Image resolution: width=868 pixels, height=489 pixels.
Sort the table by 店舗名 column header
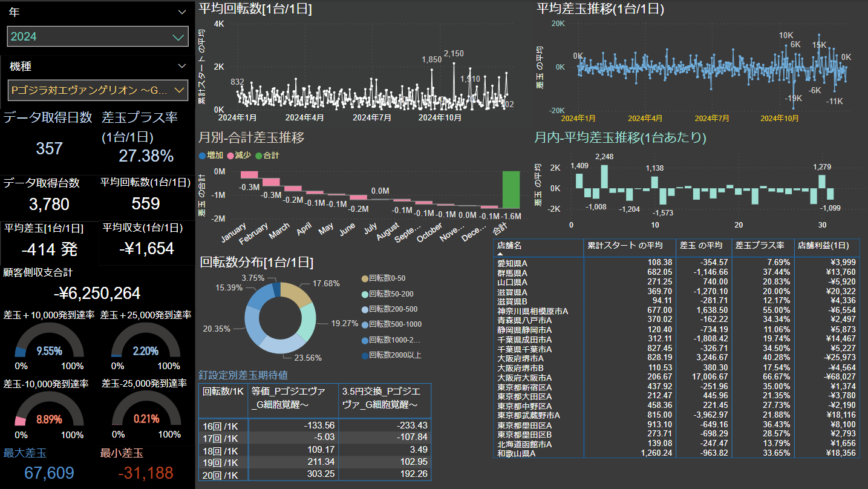pos(509,246)
